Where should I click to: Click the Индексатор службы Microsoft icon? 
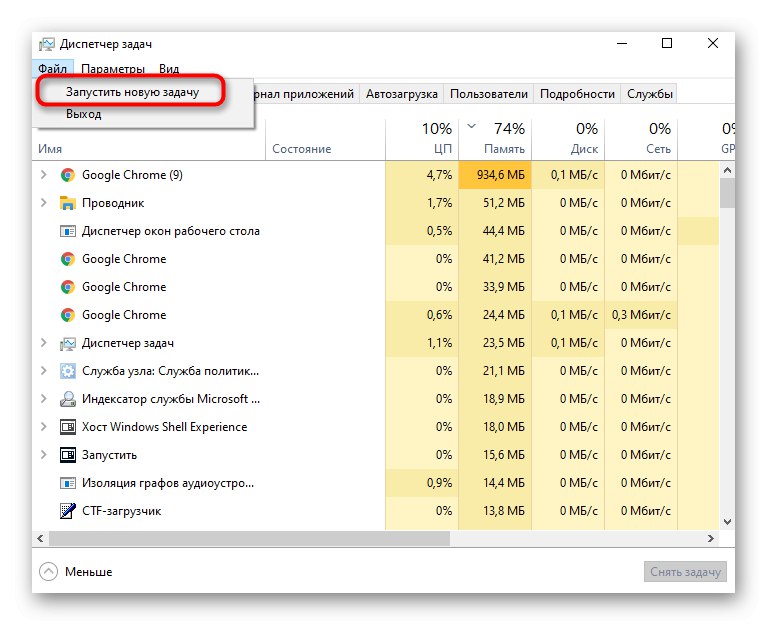pos(68,399)
